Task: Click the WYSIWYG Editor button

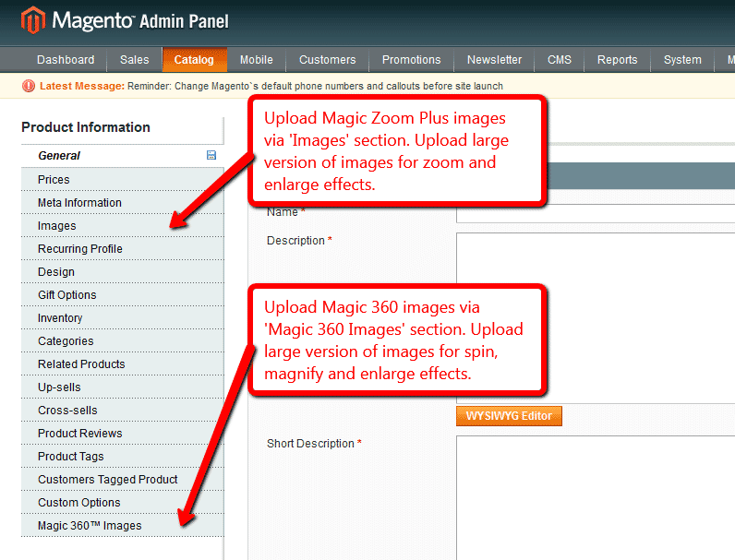Action: point(509,416)
